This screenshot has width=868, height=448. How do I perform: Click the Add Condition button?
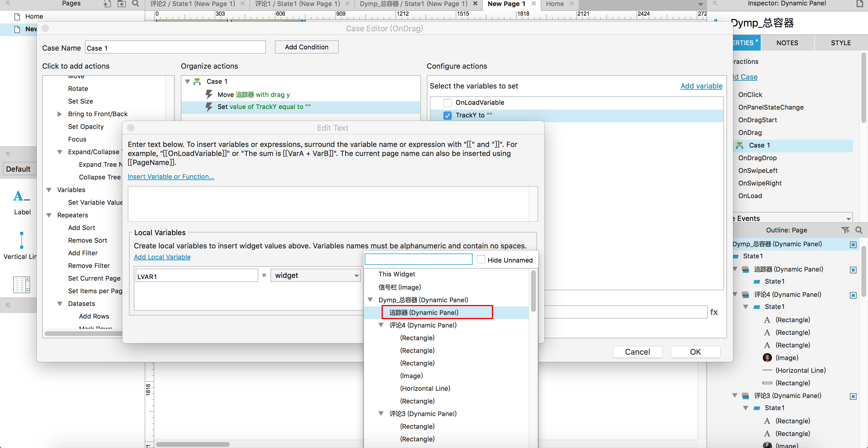306,47
